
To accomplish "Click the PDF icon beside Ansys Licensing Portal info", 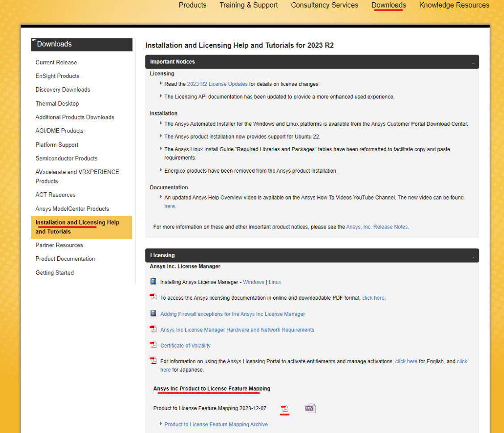I will click(x=153, y=361).
